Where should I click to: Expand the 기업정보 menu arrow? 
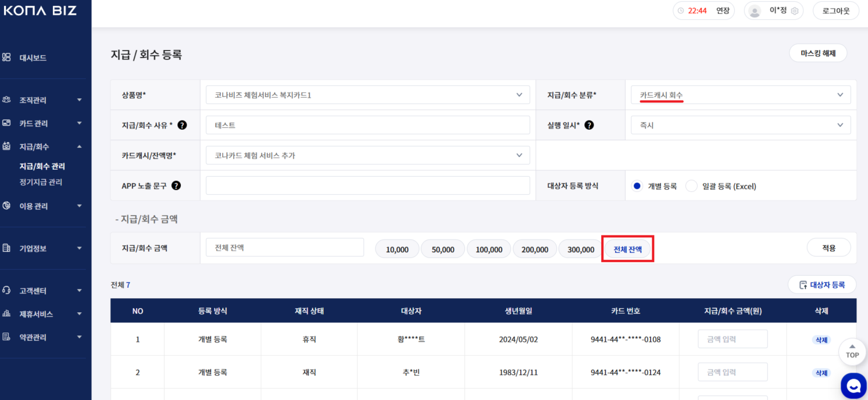point(80,248)
